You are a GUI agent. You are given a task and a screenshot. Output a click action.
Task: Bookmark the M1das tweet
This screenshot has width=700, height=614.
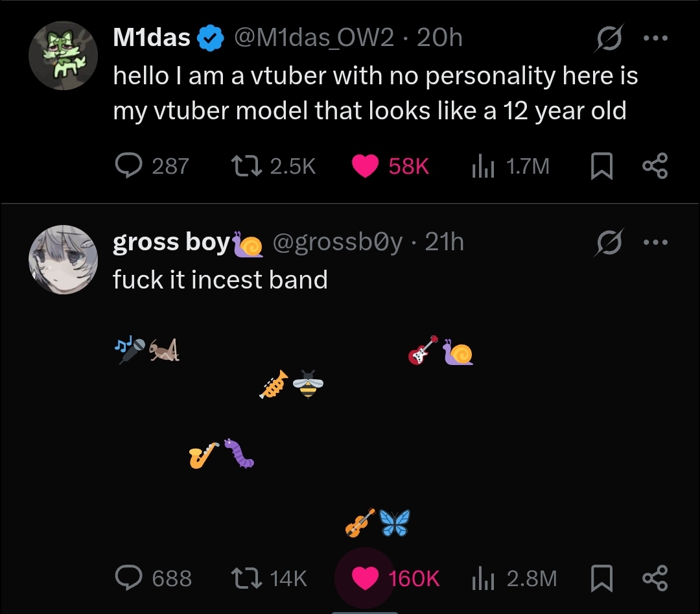pos(602,167)
